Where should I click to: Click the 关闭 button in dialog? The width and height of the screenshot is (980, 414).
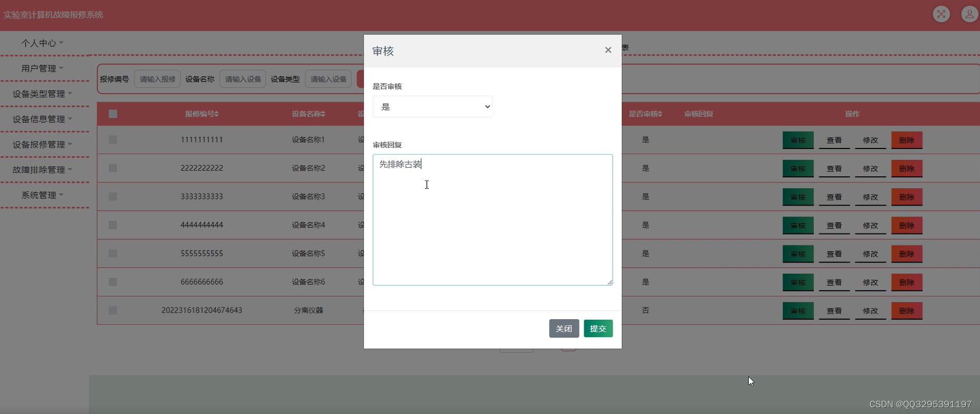pyautogui.click(x=564, y=328)
